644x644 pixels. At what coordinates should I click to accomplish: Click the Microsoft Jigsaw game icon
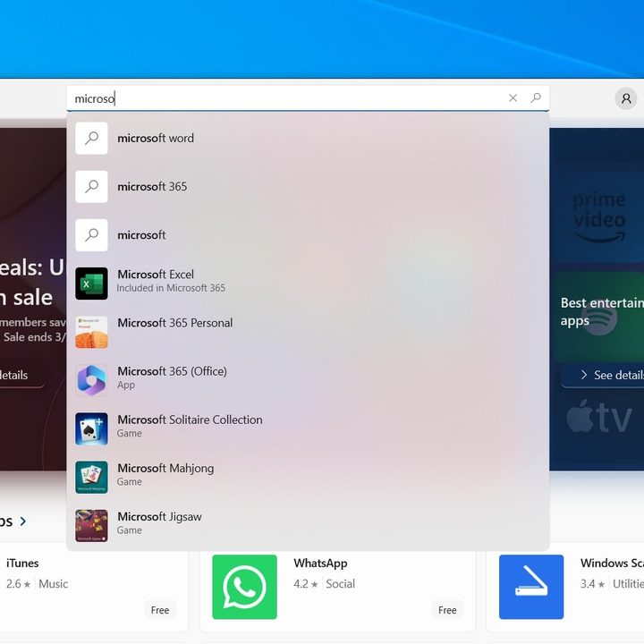pos(91,526)
